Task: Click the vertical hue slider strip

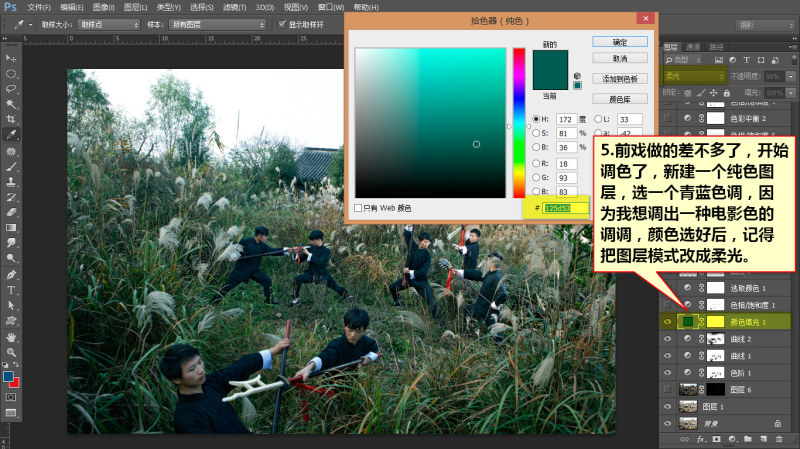Action: pyautogui.click(x=519, y=123)
